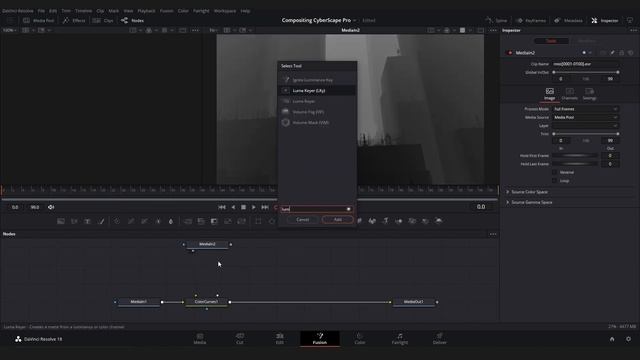Add the Resize tool from the toolbar

[228, 221]
